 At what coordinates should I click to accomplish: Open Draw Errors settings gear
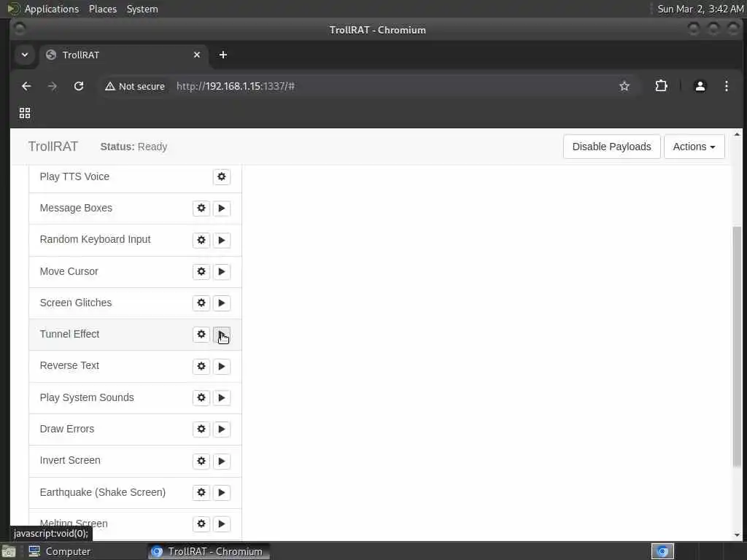pos(201,429)
